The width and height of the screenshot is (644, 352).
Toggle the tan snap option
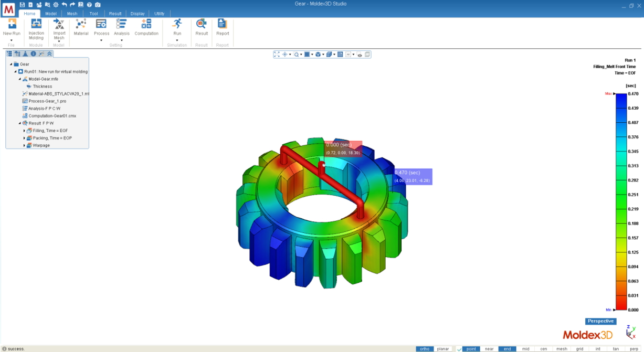(616, 349)
